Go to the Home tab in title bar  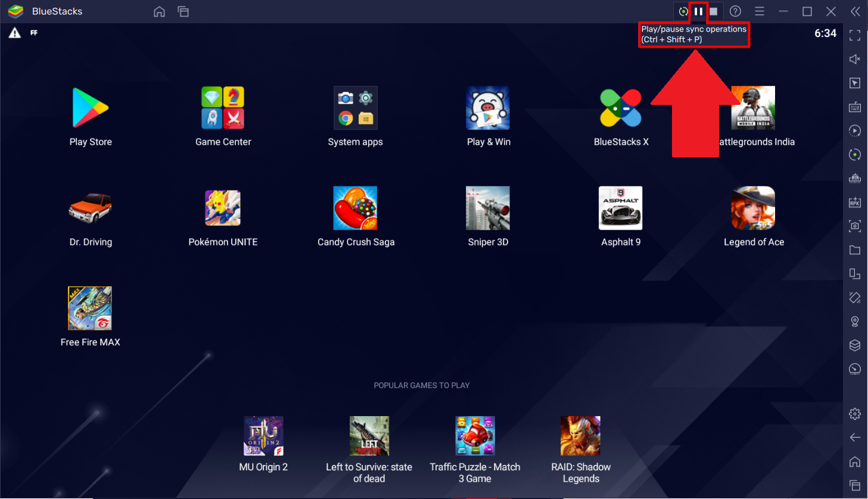[159, 11]
